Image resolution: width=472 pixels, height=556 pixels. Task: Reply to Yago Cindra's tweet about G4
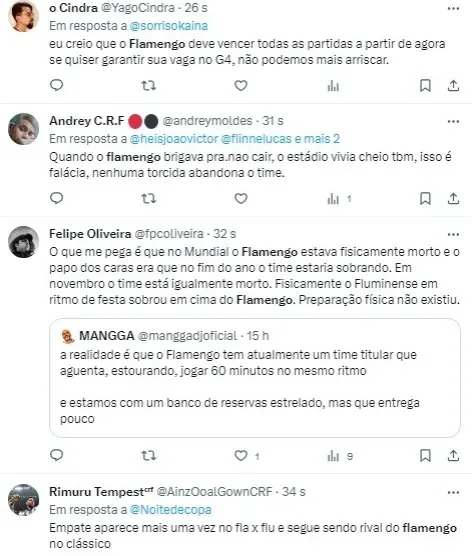[56, 85]
